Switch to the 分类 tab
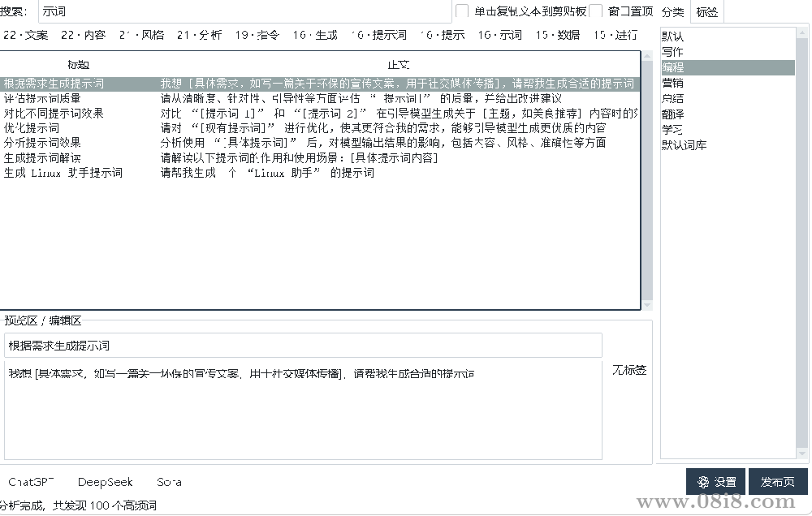The image size is (812, 516). 672,11
